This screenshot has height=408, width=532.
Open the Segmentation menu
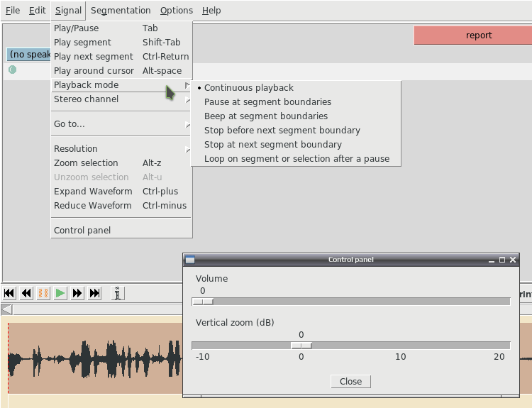pos(121,11)
